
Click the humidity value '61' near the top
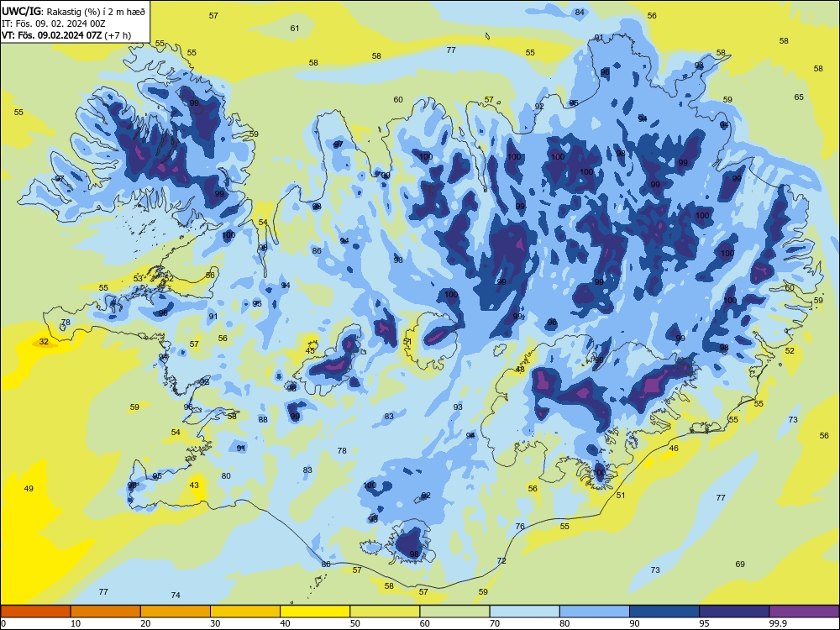click(x=295, y=28)
